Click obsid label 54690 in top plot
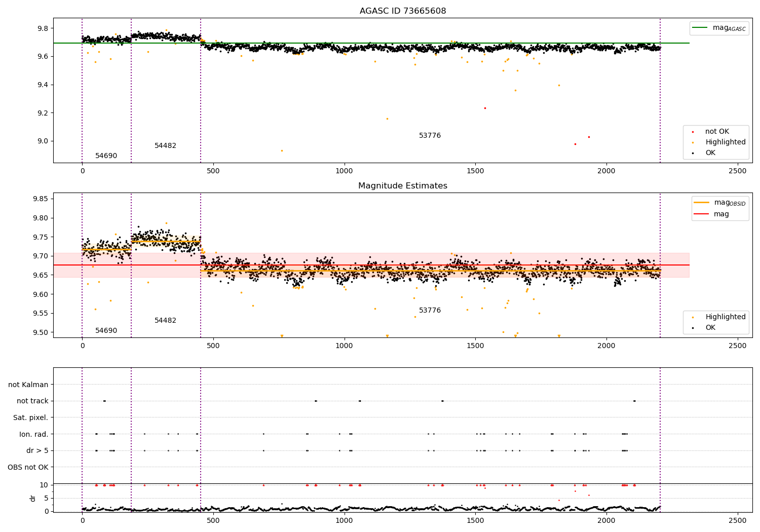The image size is (760, 532). pyautogui.click(x=106, y=156)
